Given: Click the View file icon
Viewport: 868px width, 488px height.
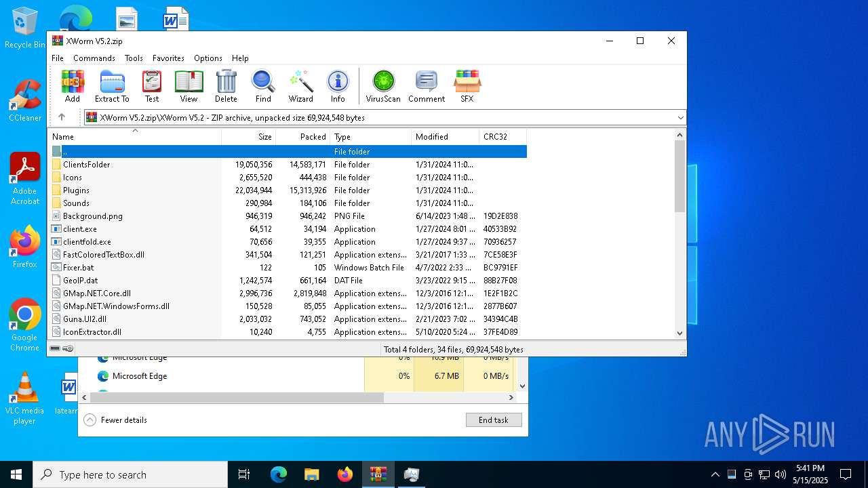Looking at the screenshot, I should 189,86.
